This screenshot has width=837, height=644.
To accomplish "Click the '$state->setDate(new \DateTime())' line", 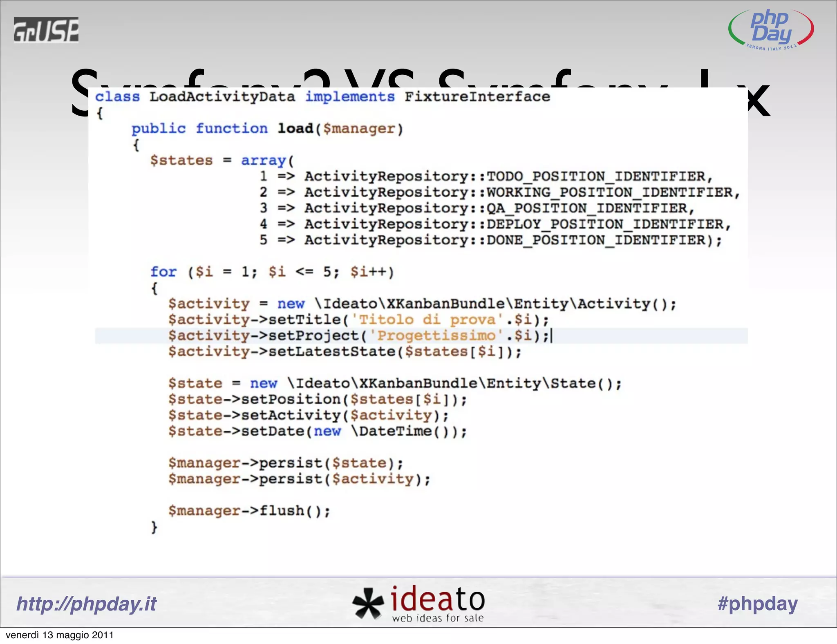I will 318,431.
